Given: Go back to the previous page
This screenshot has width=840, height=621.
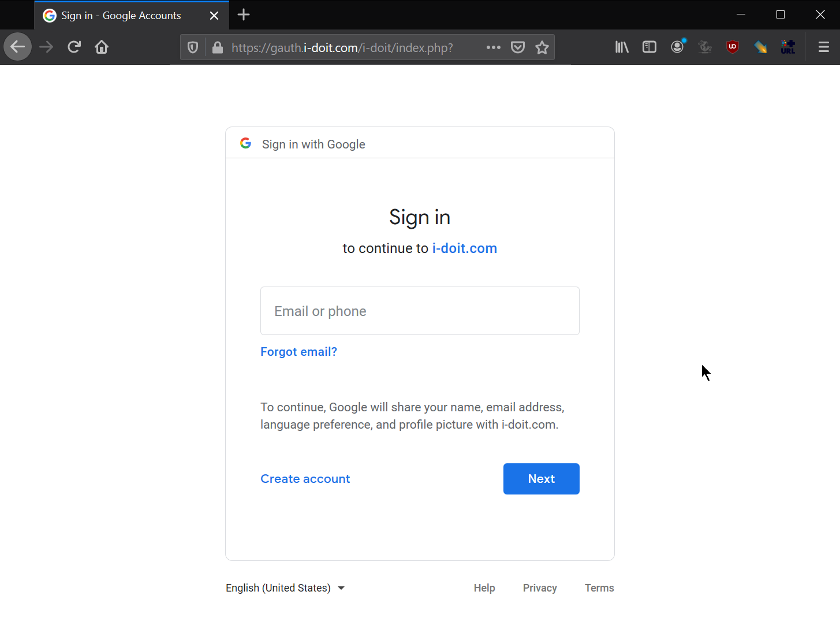Looking at the screenshot, I should (18, 47).
